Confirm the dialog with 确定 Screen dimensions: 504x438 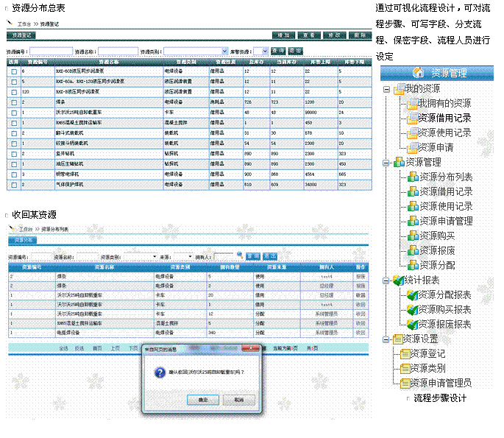click(x=203, y=400)
